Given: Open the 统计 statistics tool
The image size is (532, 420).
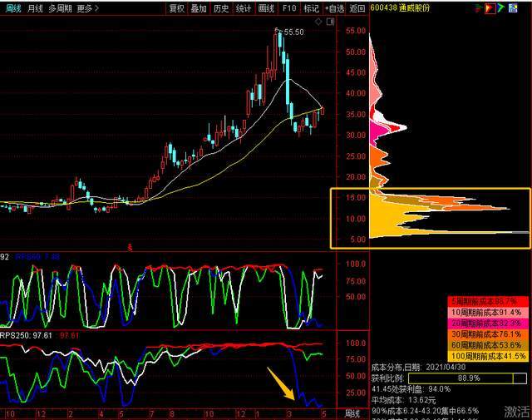Looking at the screenshot, I should [244, 8].
